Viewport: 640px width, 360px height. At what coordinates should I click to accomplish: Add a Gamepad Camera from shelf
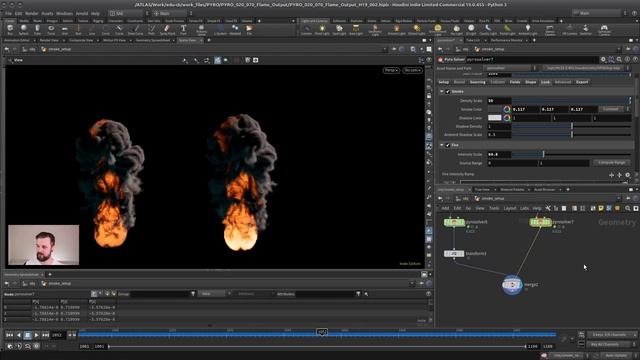[x=604, y=29]
